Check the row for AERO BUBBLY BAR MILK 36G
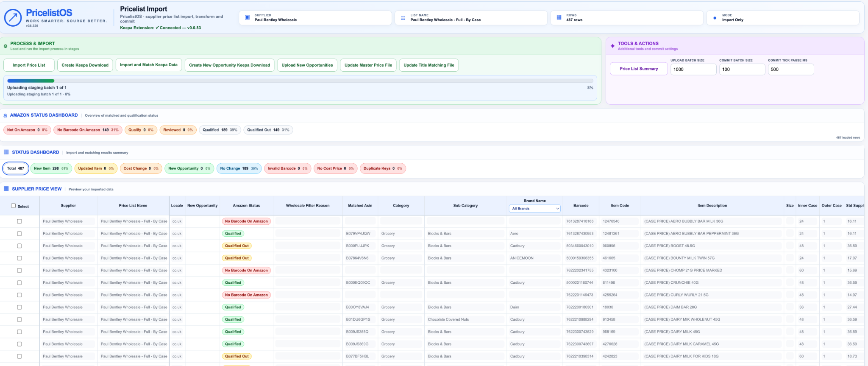 coord(19,221)
